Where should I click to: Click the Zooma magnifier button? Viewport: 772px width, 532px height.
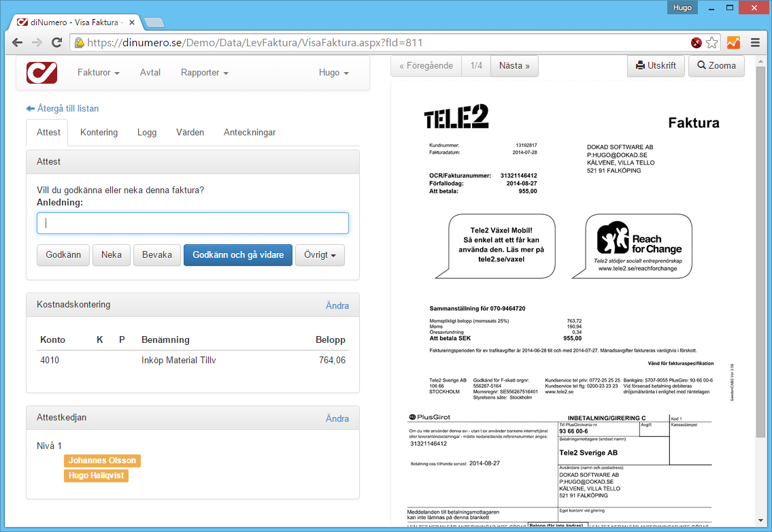716,65
